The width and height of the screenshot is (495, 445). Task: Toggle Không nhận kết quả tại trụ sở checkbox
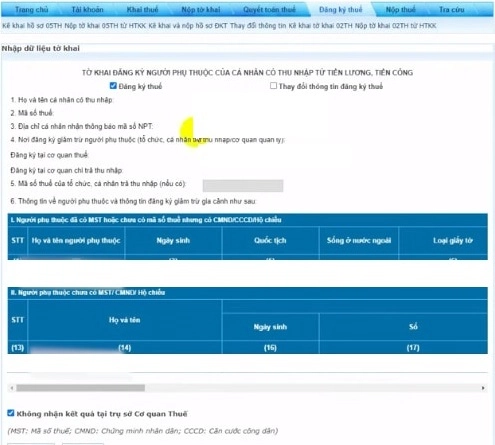pos(11,413)
